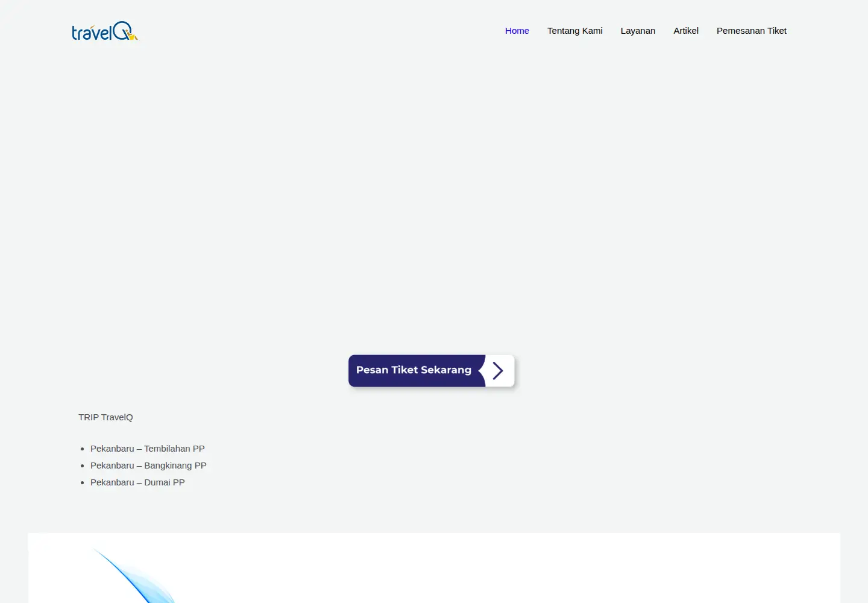Click the travelQ logo

coord(105,31)
